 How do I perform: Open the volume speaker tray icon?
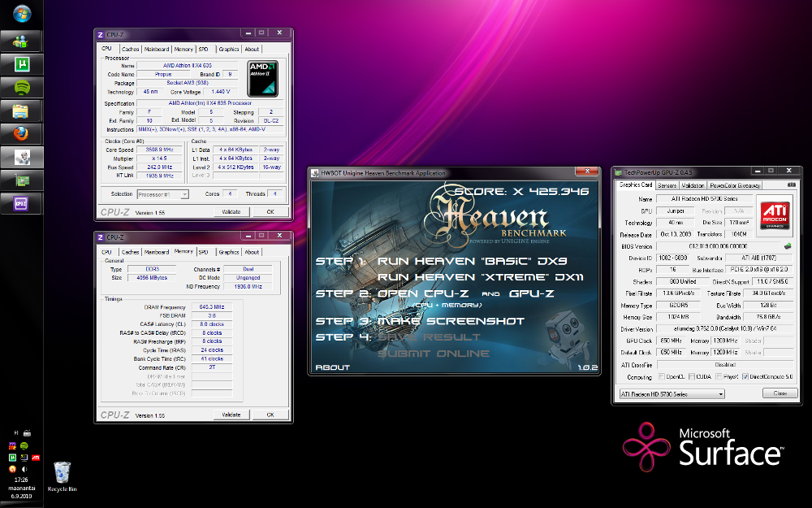pyautogui.click(x=24, y=469)
